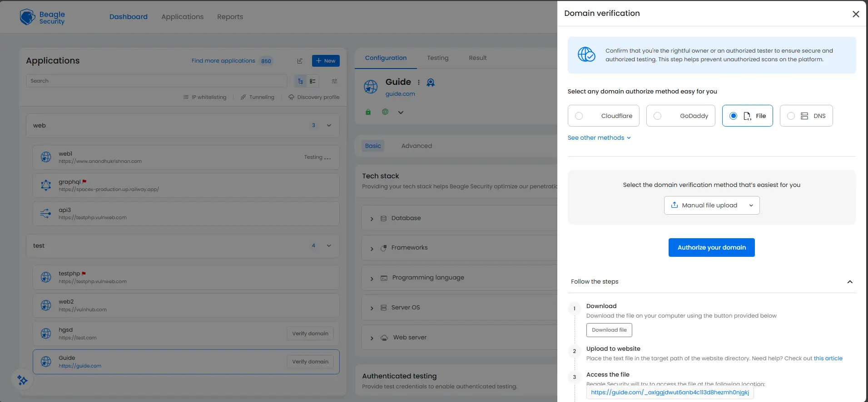Click the Beagle Security logo
The image size is (868, 402).
coord(42,17)
